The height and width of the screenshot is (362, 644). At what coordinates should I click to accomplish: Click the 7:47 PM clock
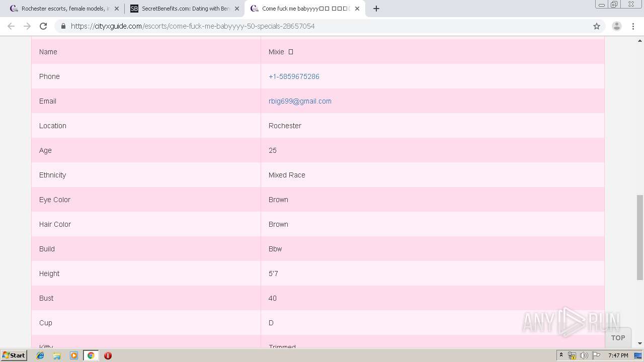618,355
